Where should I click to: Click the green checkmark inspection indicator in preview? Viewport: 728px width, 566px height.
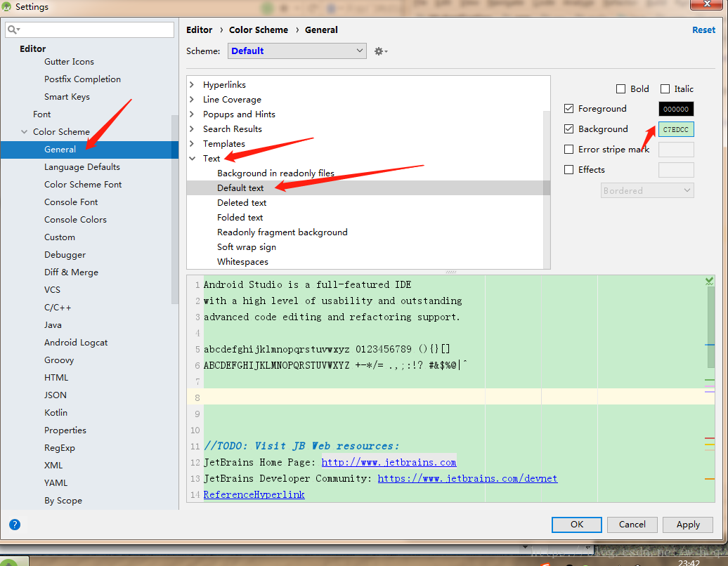(710, 281)
